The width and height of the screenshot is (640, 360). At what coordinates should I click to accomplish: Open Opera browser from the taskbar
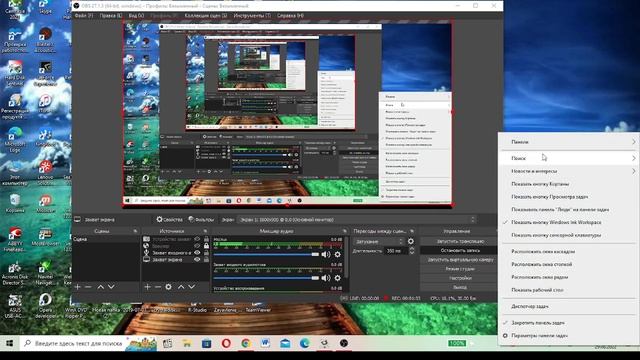click(x=226, y=343)
